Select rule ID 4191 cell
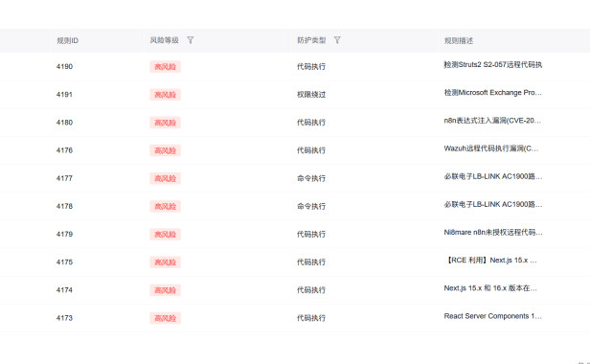The image size is (590, 364). click(x=64, y=95)
